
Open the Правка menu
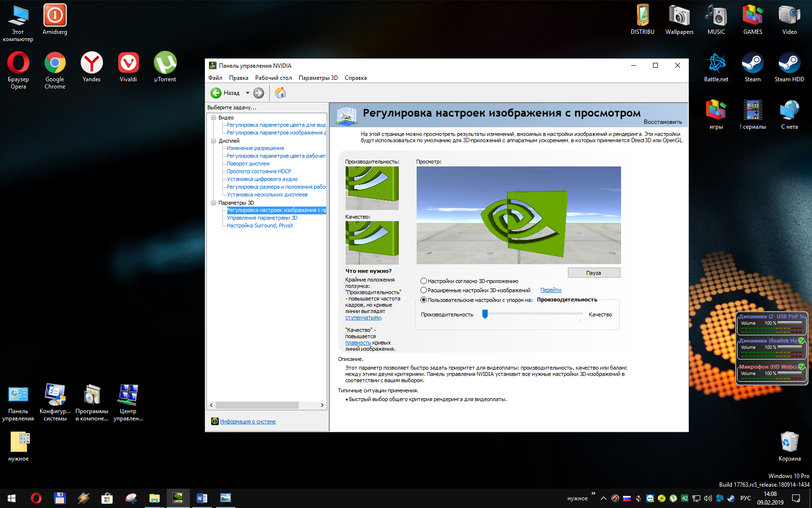click(239, 78)
